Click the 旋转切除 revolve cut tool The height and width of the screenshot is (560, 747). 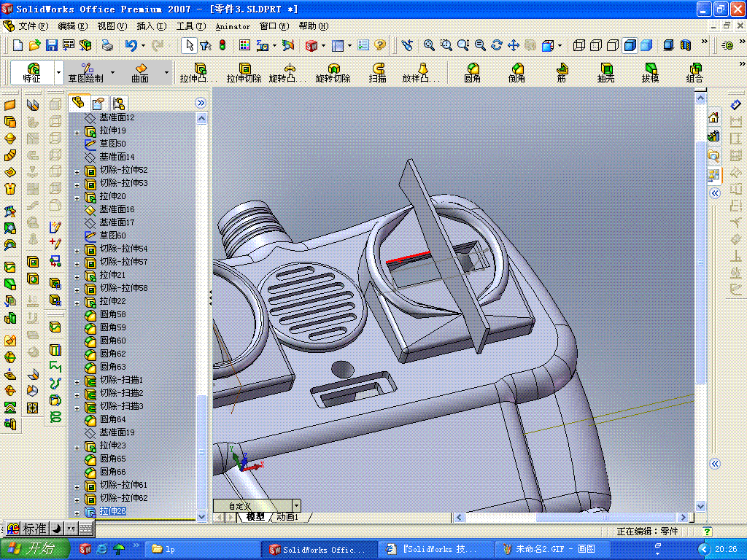click(333, 73)
